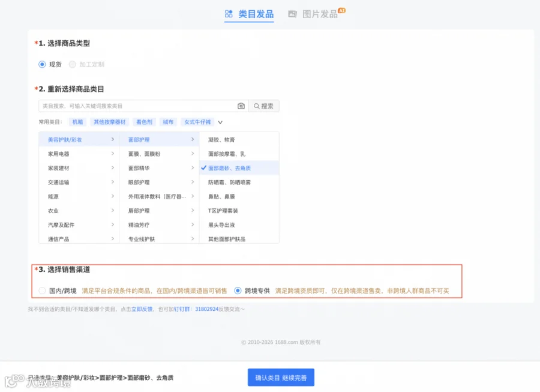Image resolution: width=540 pixels, height=392 pixels.
Task: Pick leaf category 黑头导出液
Action: click(239, 225)
